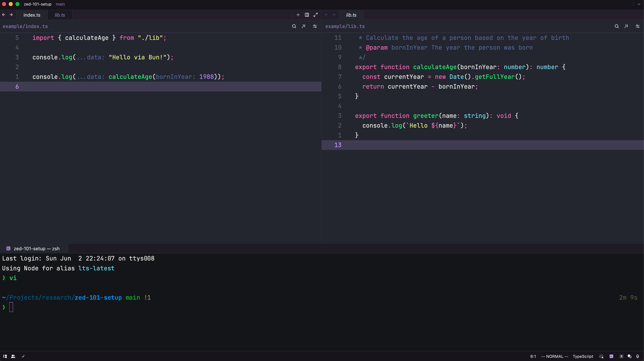
Task: Toggle the collaboration panel in status bar
Action: 13,356
